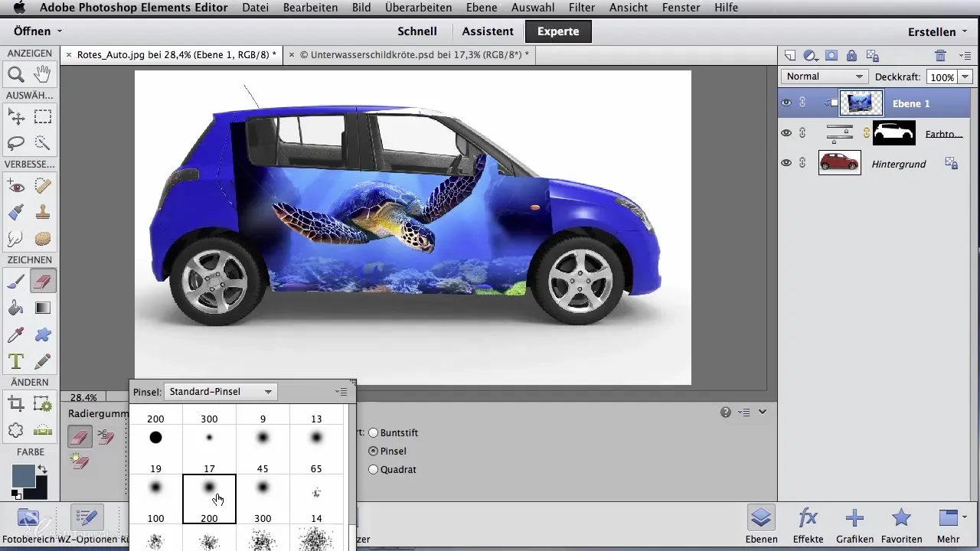Screen dimensions: 980x551
Task: Lock all pixels of the layer
Action: 851,55
